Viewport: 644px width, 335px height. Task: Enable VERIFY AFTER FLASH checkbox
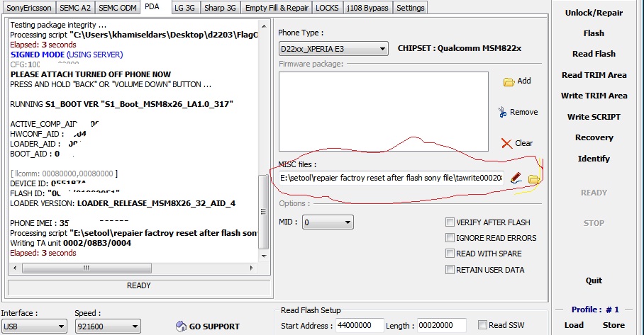click(450, 222)
